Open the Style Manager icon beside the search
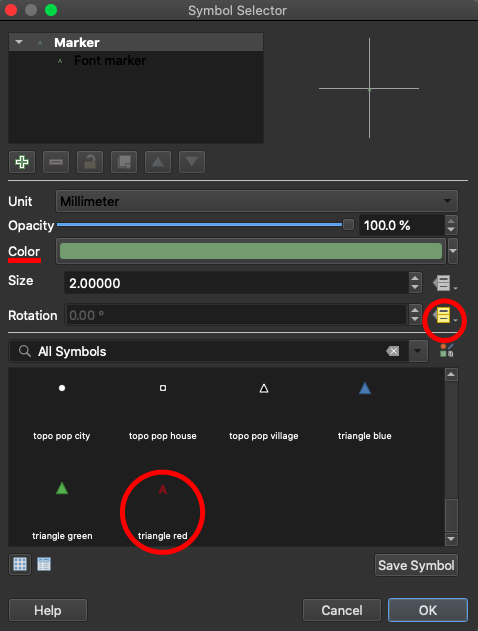 click(447, 351)
